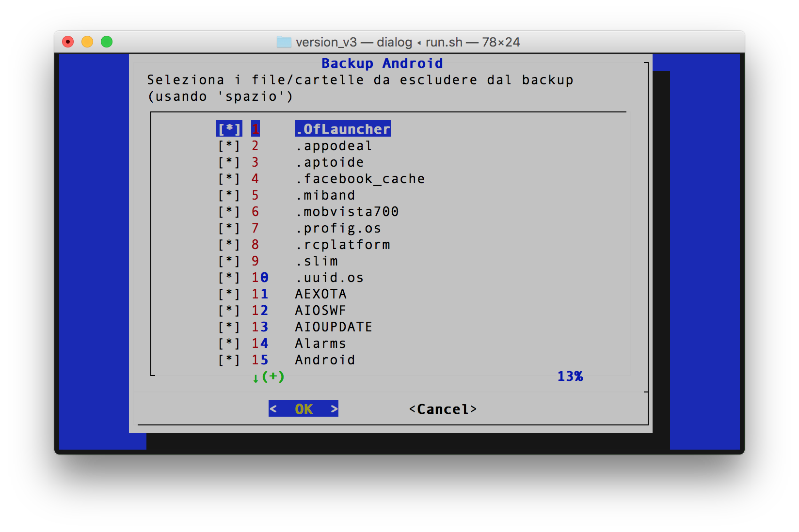The width and height of the screenshot is (799, 532).
Task: Toggle the checkbox beside .rcplatform
Action: pyautogui.click(x=228, y=244)
